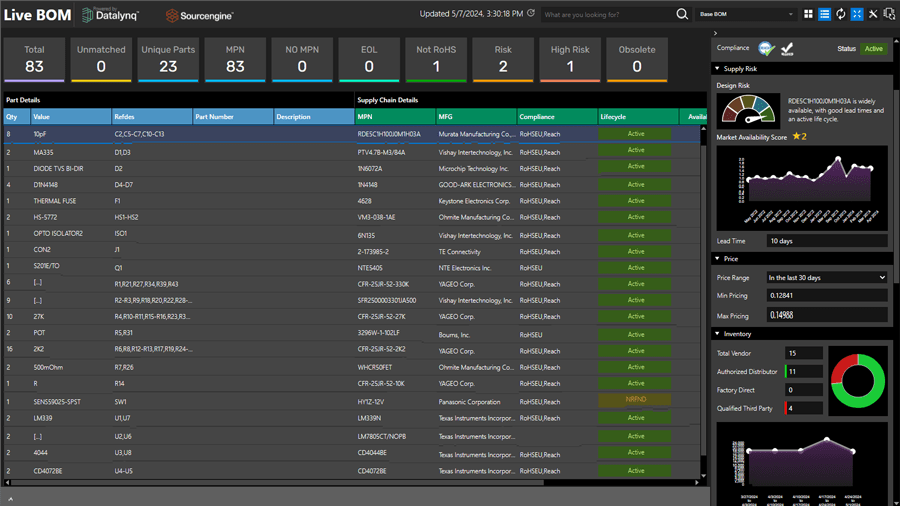Click the inventory donut chart
This screenshot has width=900, height=506.
point(858,381)
